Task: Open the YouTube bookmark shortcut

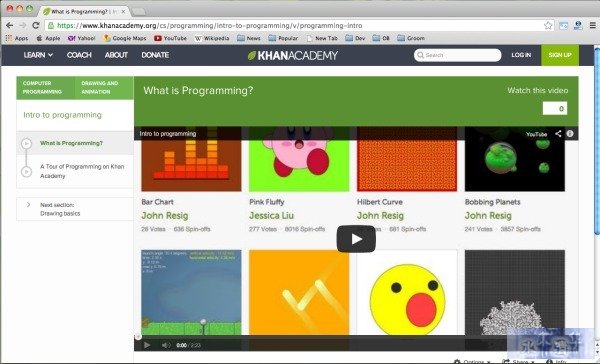Action: [170, 38]
